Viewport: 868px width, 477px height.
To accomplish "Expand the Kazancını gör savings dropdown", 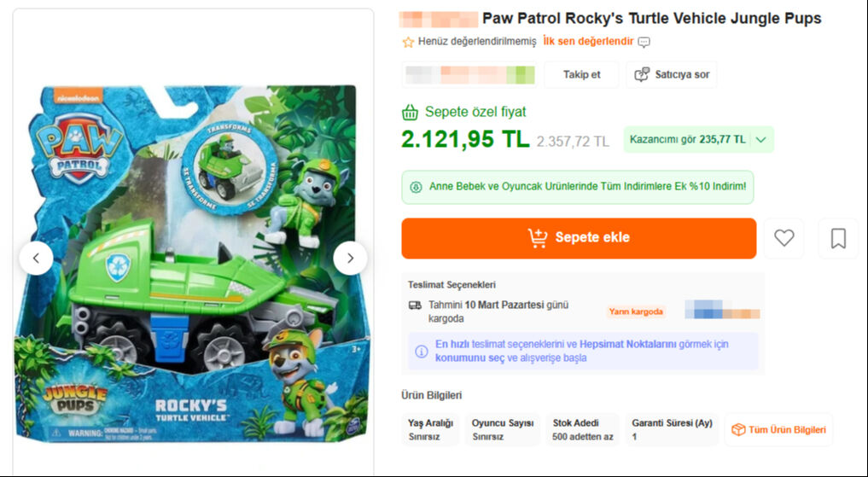I will 760,139.
